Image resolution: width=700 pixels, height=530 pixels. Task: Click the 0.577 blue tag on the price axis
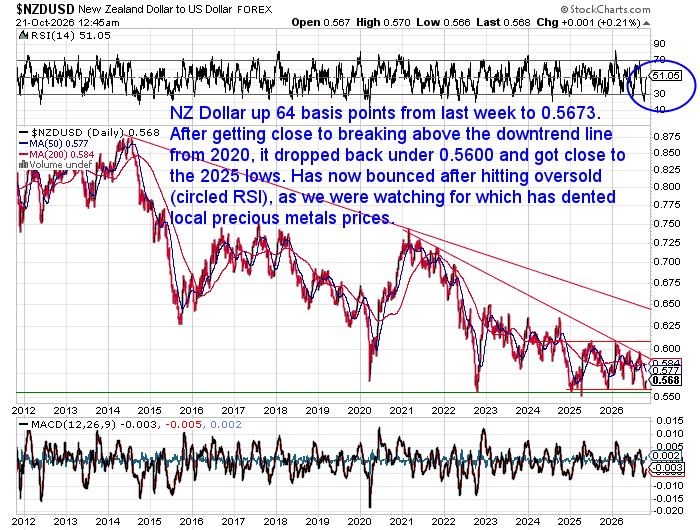pos(667,370)
